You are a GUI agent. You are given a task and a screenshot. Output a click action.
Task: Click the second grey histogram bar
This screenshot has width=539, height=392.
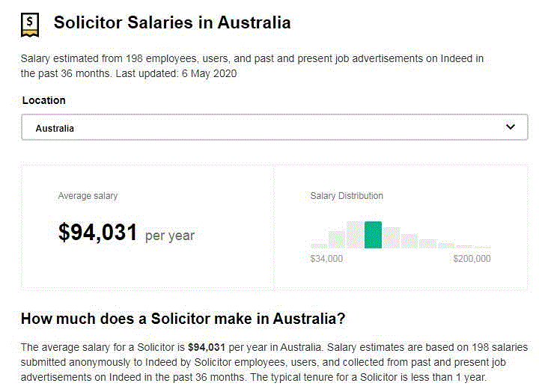337,240
